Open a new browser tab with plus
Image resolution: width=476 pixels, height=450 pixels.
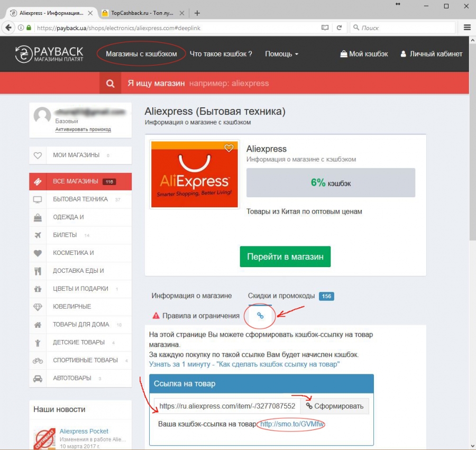click(x=197, y=13)
